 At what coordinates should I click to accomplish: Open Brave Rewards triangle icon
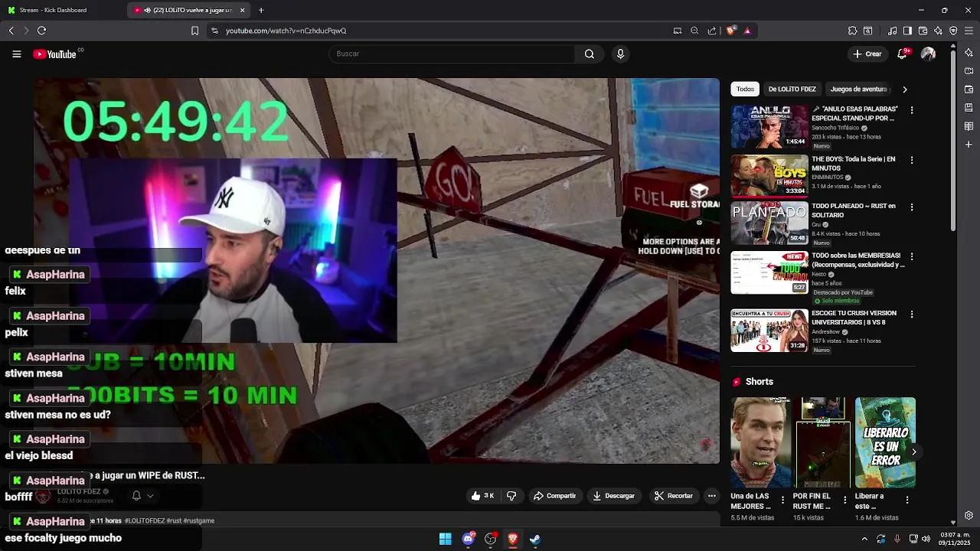[747, 31]
